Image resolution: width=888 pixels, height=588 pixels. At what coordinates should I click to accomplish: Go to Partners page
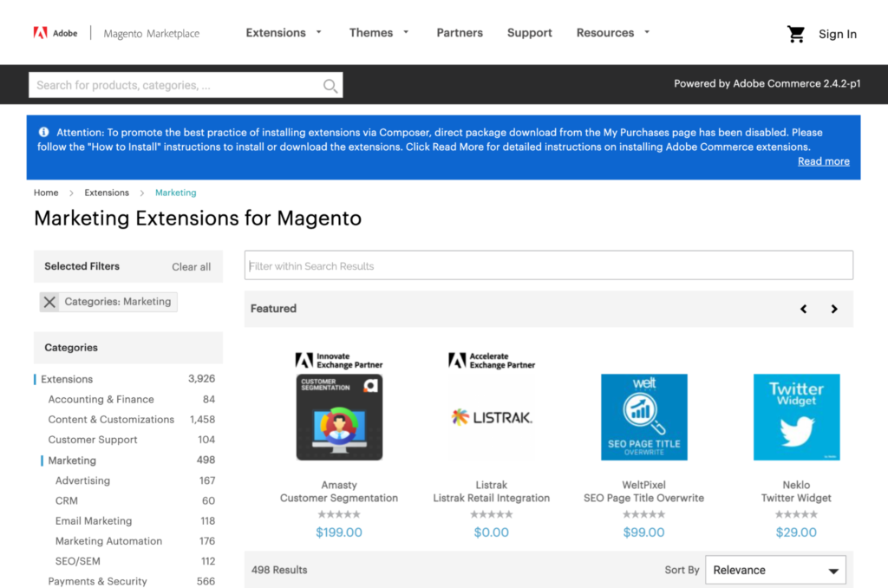pos(460,33)
